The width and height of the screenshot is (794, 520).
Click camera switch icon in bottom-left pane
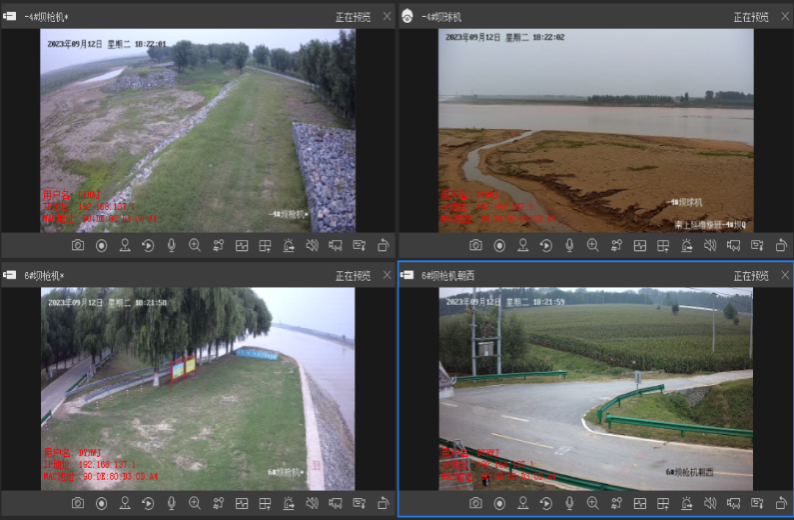335,503
